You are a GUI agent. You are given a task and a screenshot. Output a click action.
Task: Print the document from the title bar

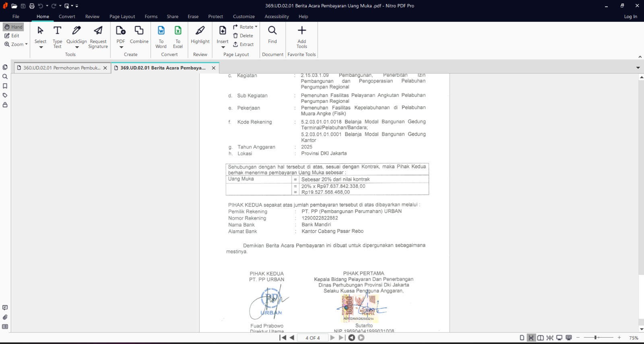pos(32,6)
